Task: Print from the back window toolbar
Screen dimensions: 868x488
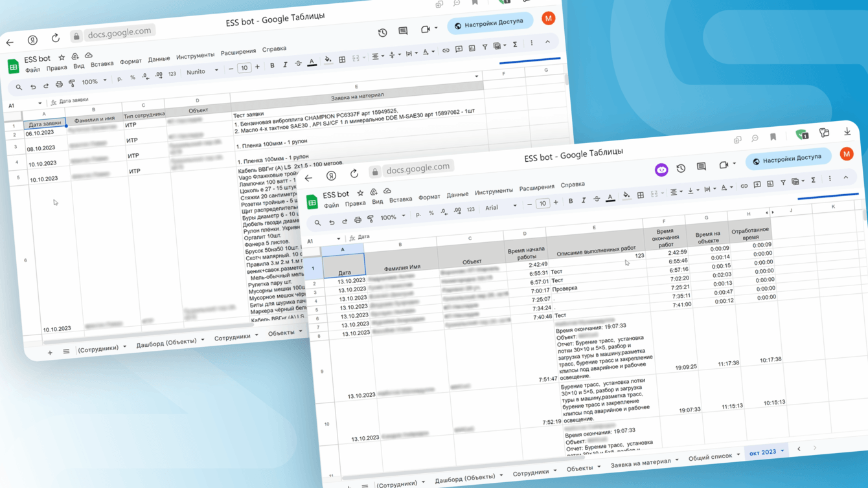Action: point(59,84)
